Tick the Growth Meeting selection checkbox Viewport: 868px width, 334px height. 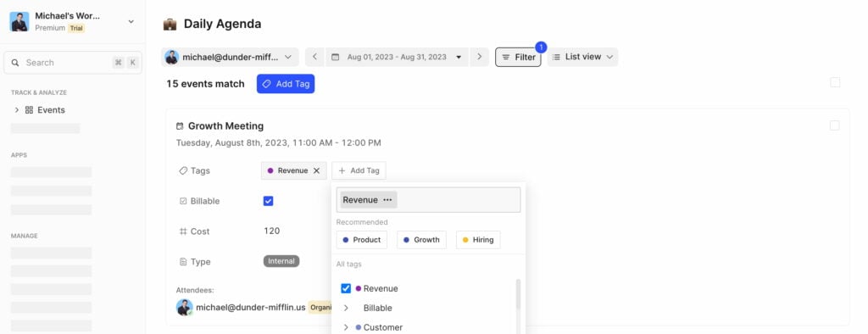pos(835,125)
